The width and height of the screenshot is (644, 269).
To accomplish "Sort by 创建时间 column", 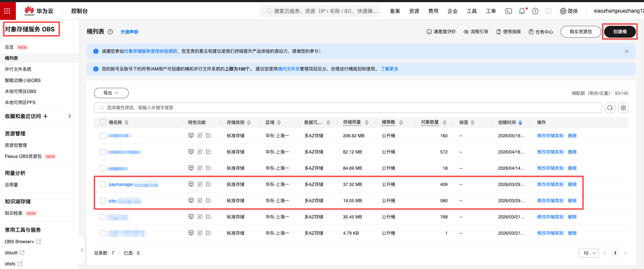I will click(x=520, y=123).
